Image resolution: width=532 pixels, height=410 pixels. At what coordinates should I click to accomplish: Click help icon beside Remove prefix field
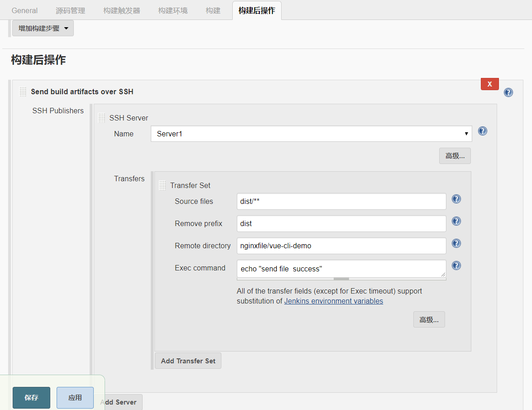pyautogui.click(x=456, y=221)
